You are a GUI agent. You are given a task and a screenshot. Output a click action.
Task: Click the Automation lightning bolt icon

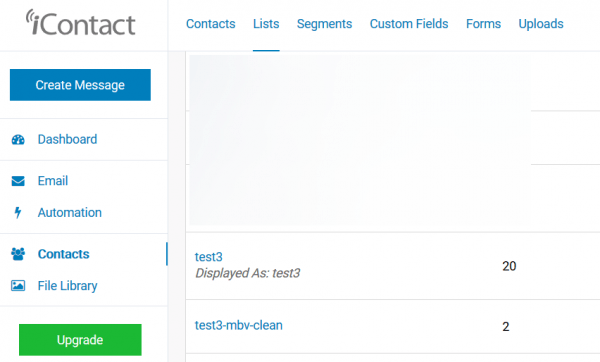click(x=18, y=212)
